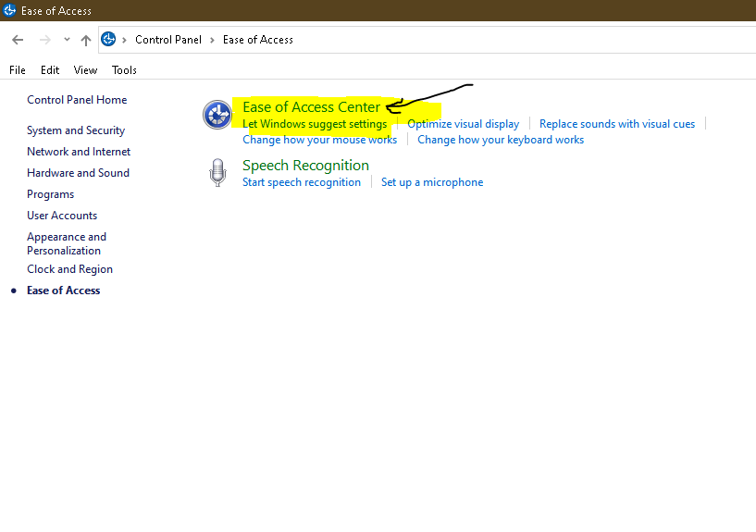Click Replace sounds with visual cues

tap(617, 124)
